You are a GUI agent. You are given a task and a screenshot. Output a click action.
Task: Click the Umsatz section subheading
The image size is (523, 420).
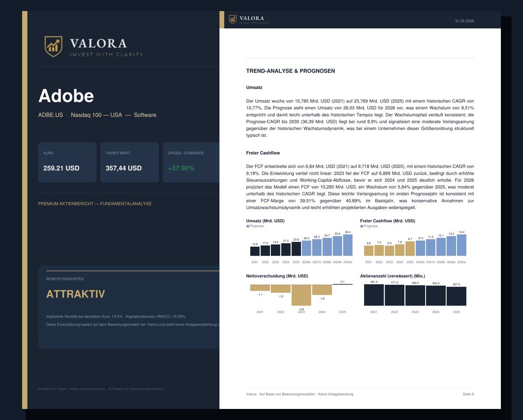pyautogui.click(x=254, y=88)
